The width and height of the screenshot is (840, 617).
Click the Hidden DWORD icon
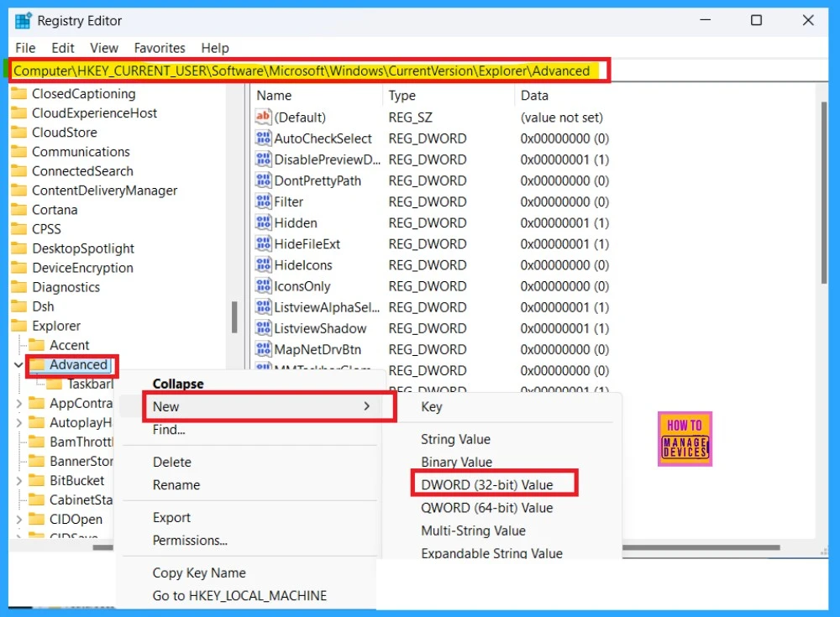pos(263,222)
